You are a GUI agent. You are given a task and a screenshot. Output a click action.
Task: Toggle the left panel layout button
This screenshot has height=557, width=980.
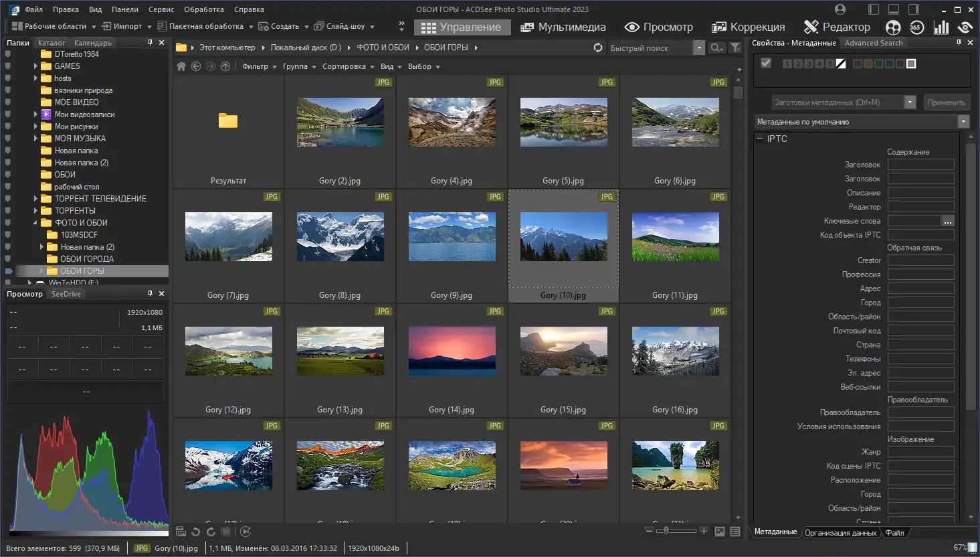[x=874, y=9]
